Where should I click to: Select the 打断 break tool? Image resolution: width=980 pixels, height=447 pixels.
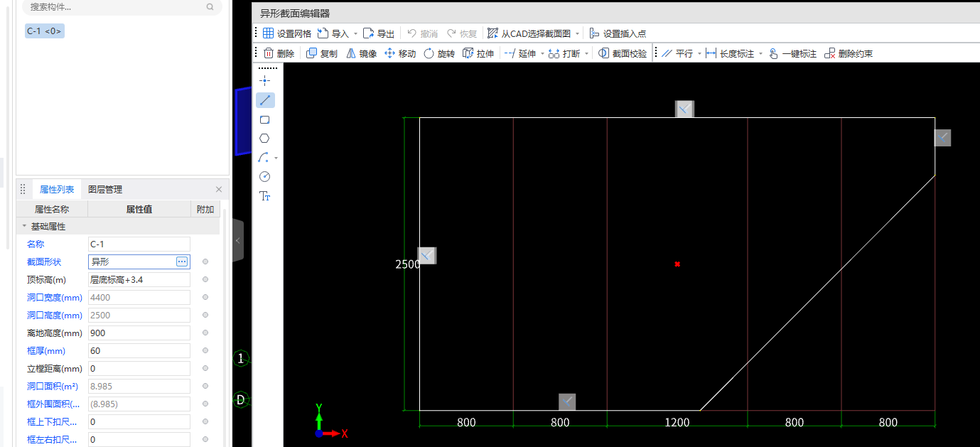(564, 53)
